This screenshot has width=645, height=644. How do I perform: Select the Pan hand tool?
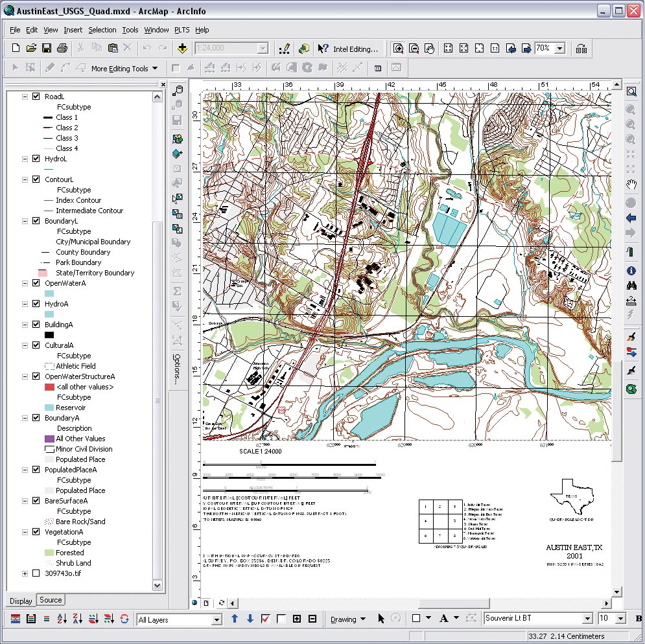pos(631,185)
